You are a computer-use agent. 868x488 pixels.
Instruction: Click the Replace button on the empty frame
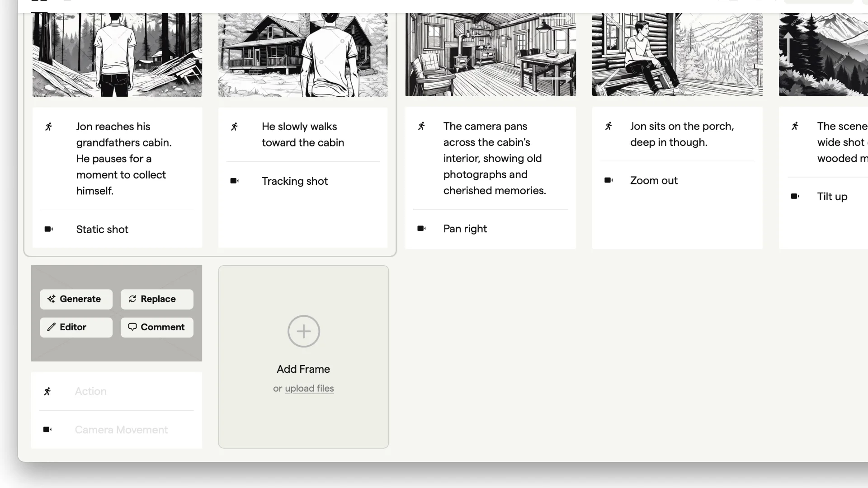(x=157, y=299)
